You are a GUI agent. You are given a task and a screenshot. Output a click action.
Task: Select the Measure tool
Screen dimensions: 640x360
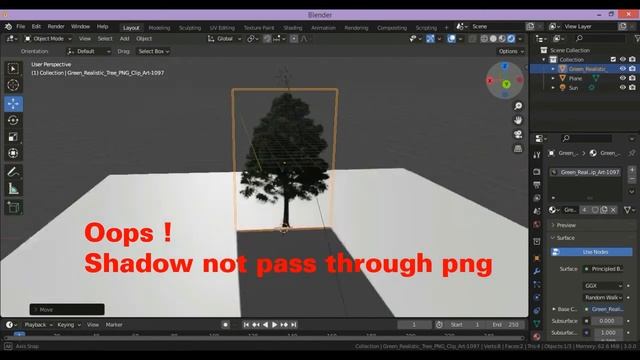pyautogui.click(x=13, y=189)
